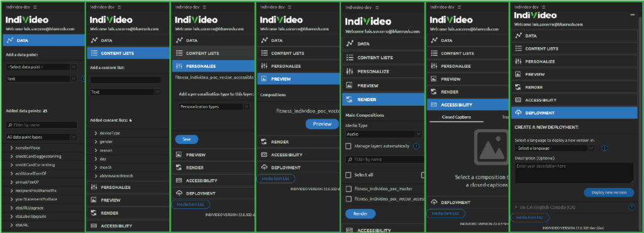644x233 pixels.
Task: Click DEPLOYMENT cloud icon in PERSONALIZE-active panel
Action: click(x=179, y=193)
